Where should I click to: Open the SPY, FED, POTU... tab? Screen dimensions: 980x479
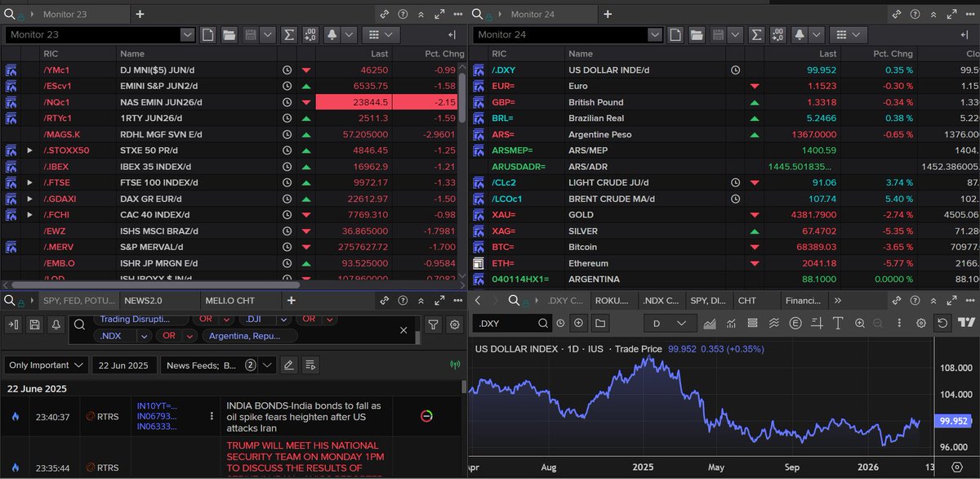coord(78,301)
